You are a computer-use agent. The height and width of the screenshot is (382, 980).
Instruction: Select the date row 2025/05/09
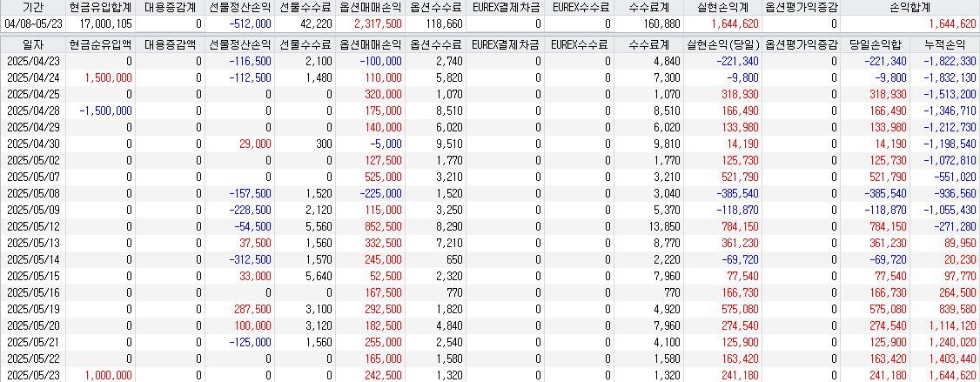coord(32,210)
